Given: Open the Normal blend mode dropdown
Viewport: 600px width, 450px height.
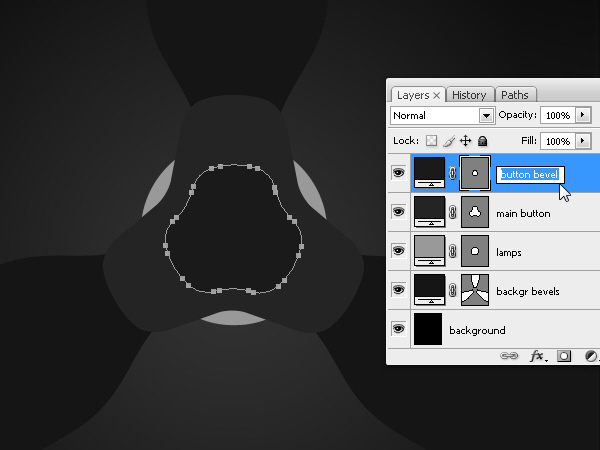Looking at the screenshot, I should (443, 115).
